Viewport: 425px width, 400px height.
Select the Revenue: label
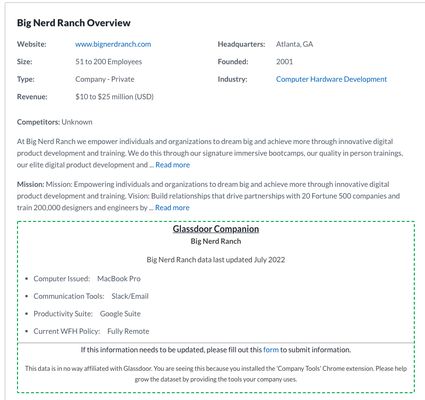(32, 97)
